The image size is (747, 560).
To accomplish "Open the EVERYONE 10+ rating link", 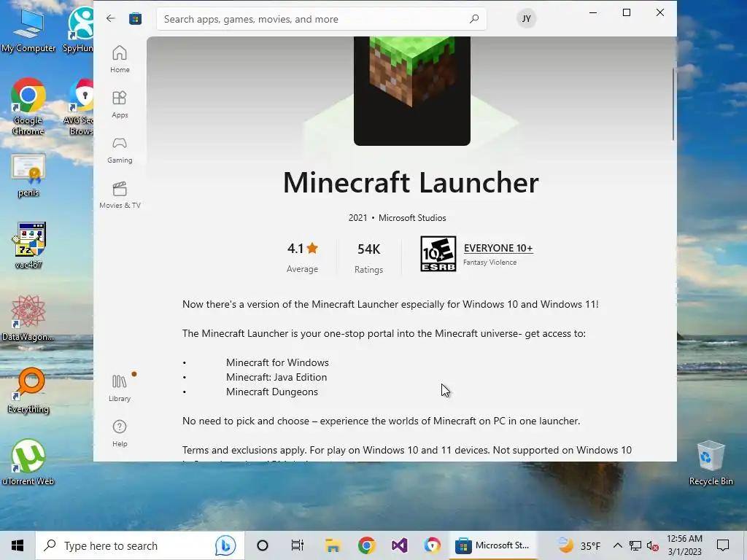I will coord(498,248).
